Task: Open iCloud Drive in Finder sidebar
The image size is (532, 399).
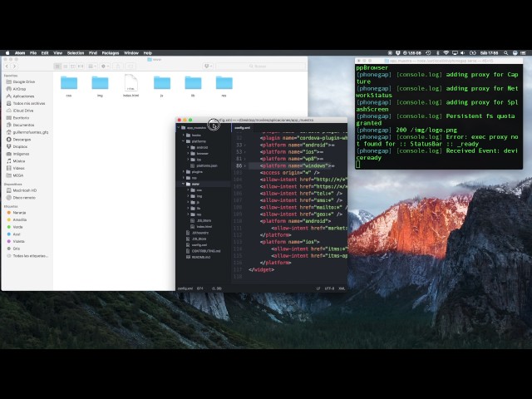Action: [23, 111]
